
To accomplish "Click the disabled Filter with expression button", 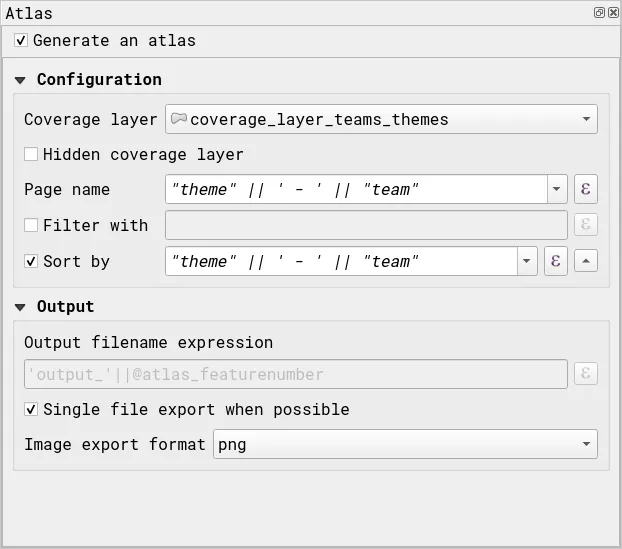I will click(586, 225).
